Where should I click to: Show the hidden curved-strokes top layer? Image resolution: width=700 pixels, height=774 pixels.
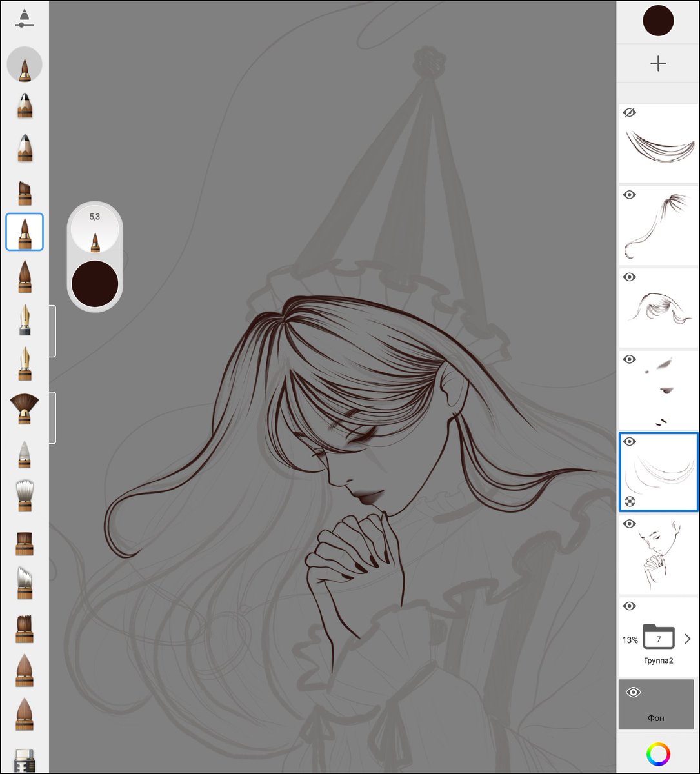630,112
